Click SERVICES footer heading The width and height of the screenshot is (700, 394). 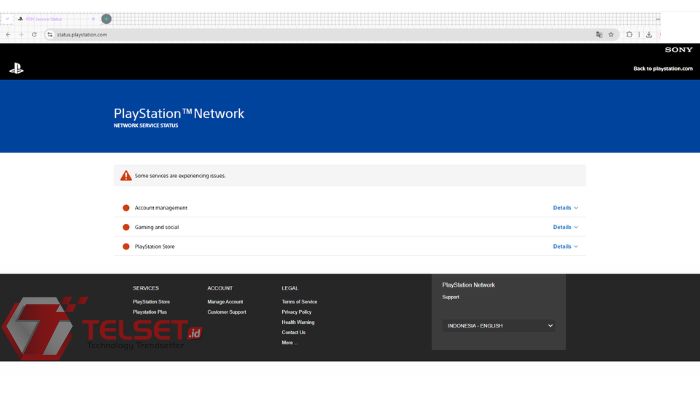146,288
